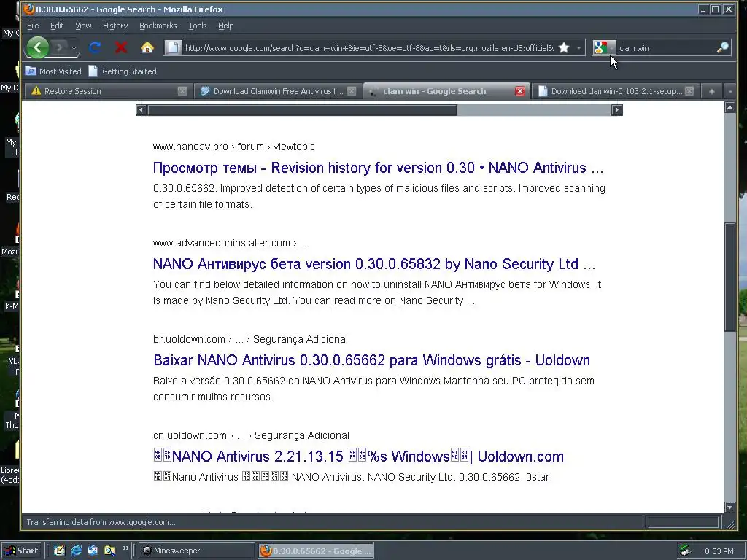Image resolution: width=747 pixels, height=560 pixels.
Task: Open the list all tabs dropdown
Action: click(729, 91)
